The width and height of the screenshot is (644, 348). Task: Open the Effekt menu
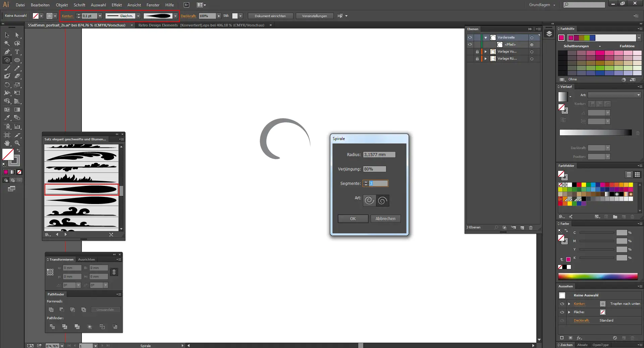[x=116, y=5]
